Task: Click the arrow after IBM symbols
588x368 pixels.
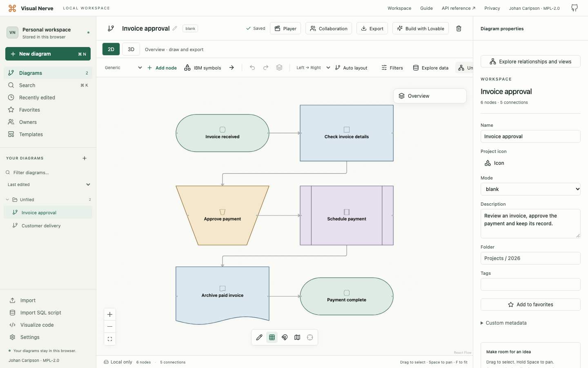Action: click(x=232, y=67)
